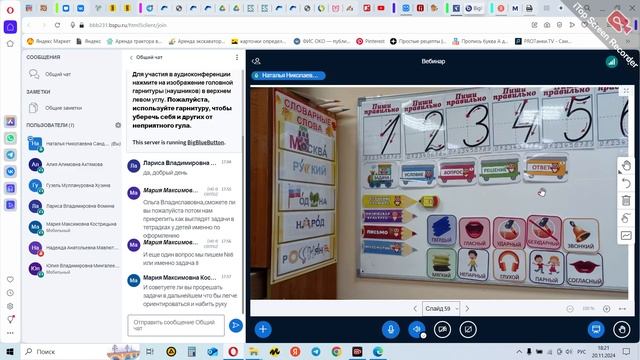Select user Алия Алимовна Ахтямова
This screenshot has width=640, height=360.
(73, 164)
